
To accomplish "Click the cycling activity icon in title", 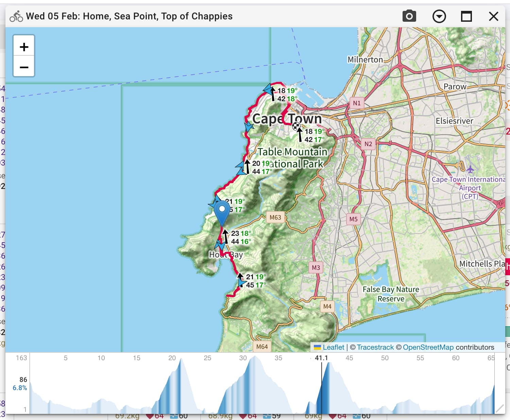I will pyautogui.click(x=16, y=16).
